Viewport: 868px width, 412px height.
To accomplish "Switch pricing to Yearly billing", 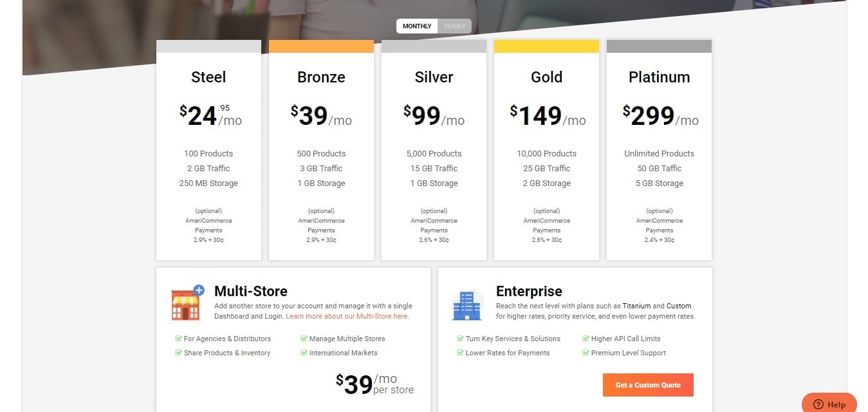I will 454,26.
